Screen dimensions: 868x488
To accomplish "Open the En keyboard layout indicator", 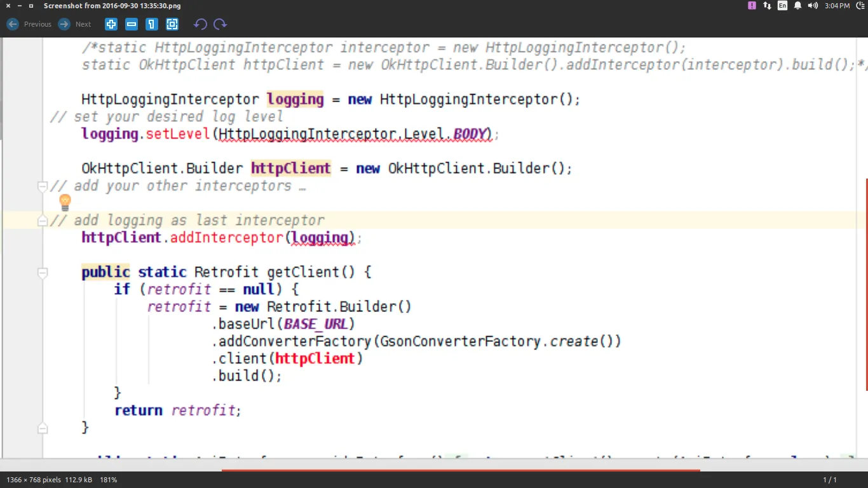I will 782,6.
